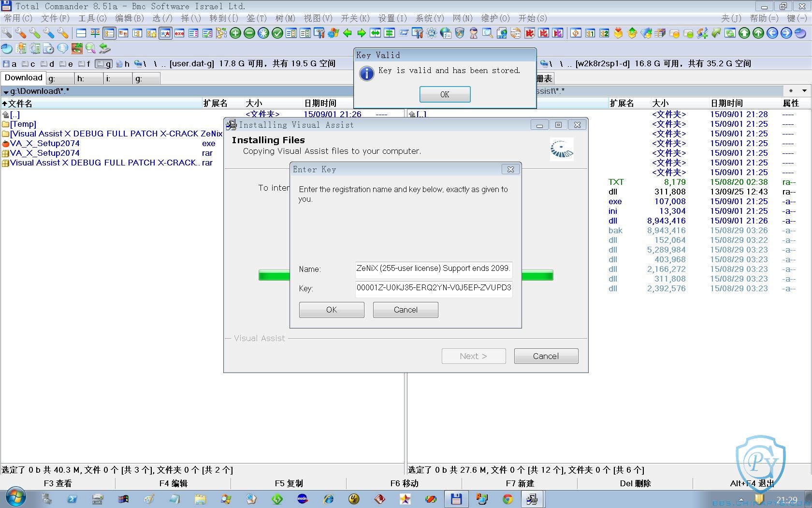
Task: Click the green checkmark toolbar icon
Action: point(277,33)
